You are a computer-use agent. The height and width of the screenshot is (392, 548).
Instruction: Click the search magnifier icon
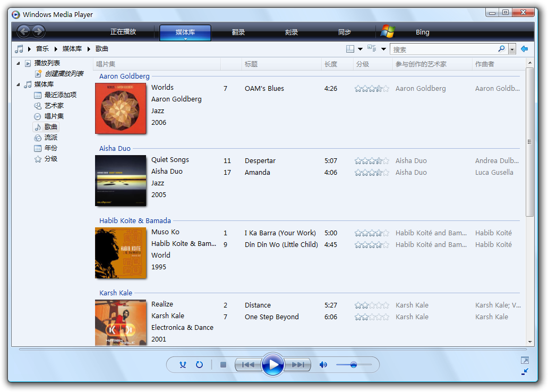click(x=501, y=49)
